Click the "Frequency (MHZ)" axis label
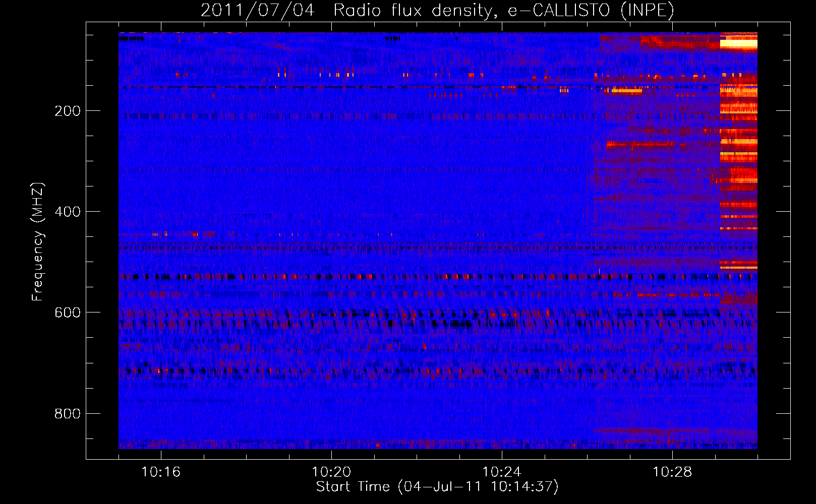The image size is (816, 504). pos(38,242)
